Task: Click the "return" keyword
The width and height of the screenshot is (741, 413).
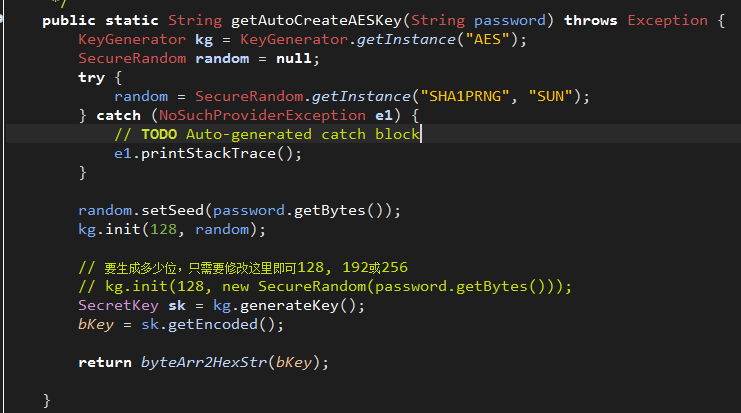Action: pyautogui.click(x=105, y=362)
